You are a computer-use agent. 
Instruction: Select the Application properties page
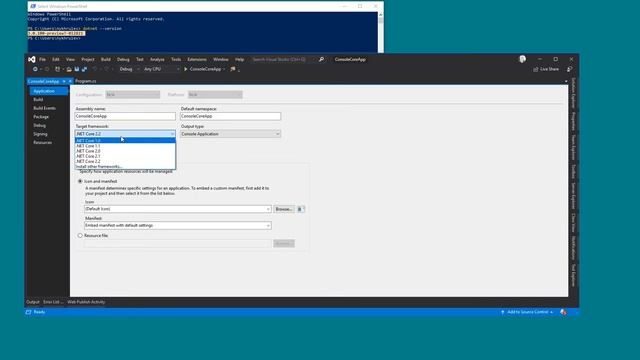(x=49, y=91)
